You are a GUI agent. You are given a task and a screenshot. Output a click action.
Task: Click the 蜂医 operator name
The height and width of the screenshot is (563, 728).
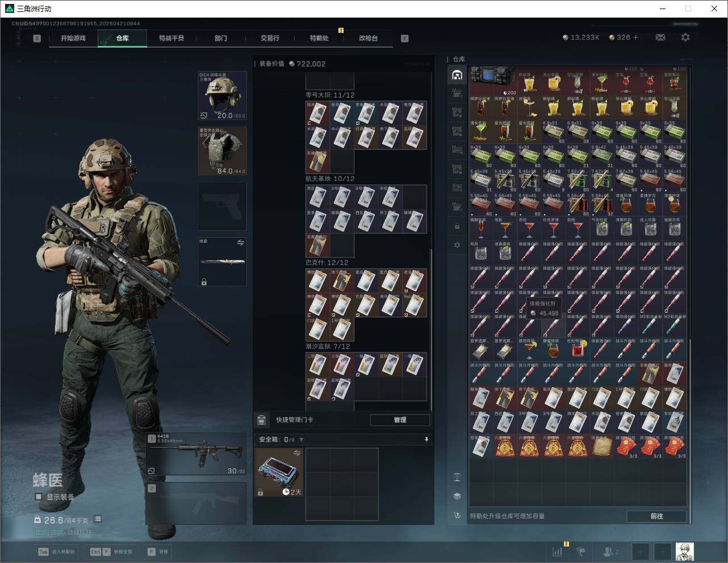point(48,480)
